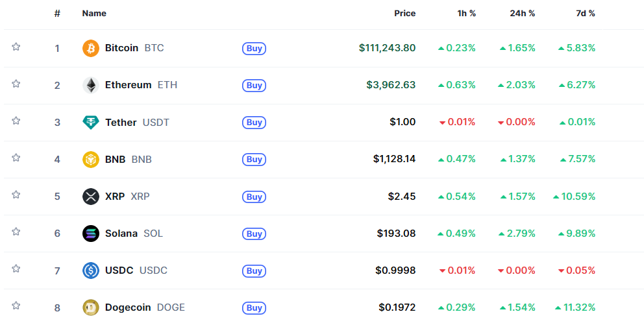Favorite Solana with its star icon
The width and height of the screenshot is (644, 325).
tap(16, 232)
